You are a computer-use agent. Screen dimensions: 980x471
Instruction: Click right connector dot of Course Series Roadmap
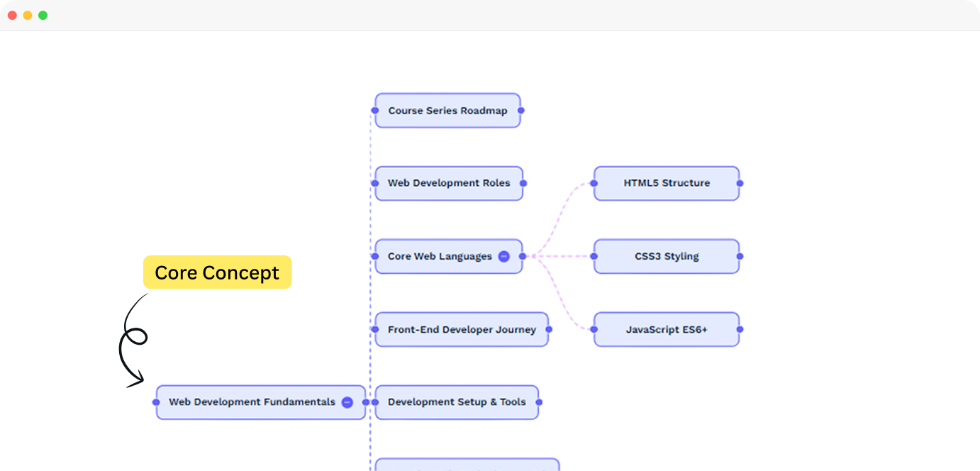tap(521, 111)
